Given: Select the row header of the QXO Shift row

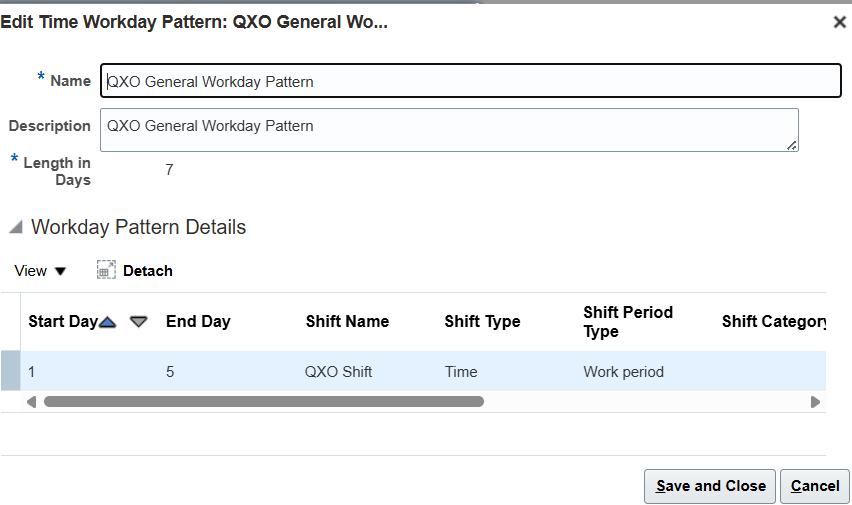Looking at the screenshot, I should (x=10, y=371).
